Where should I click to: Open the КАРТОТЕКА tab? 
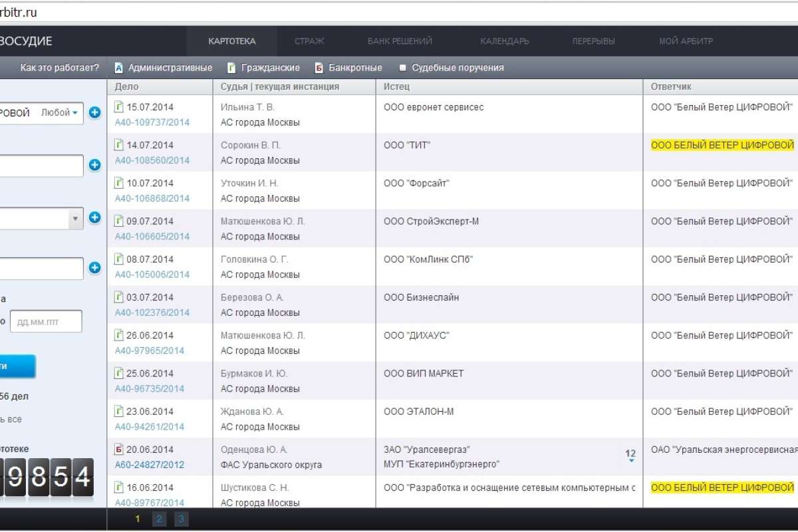(x=231, y=41)
